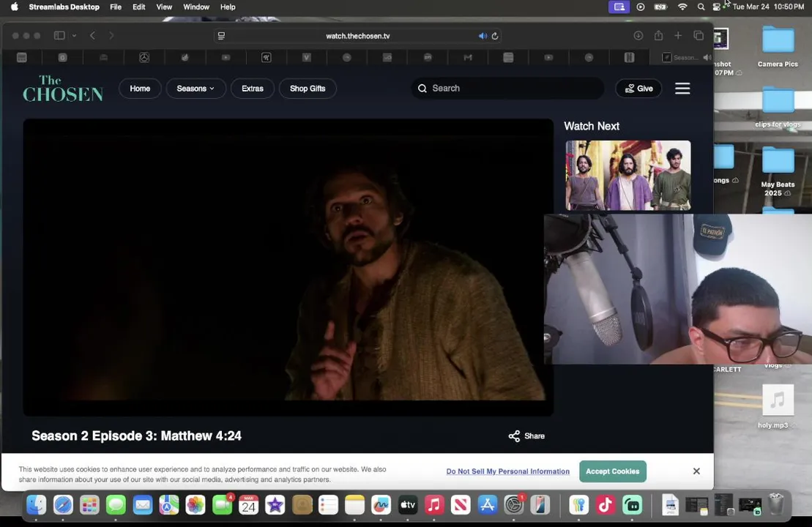The height and width of the screenshot is (527, 812).
Task: Click the Give button
Action: [638, 89]
